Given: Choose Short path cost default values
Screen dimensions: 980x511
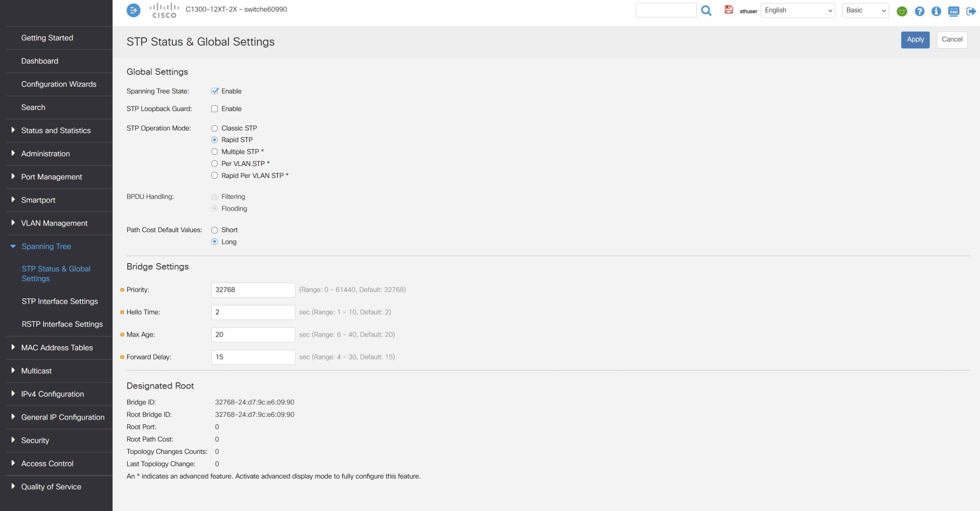Looking at the screenshot, I should pyautogui.click(x=214, y=230).
